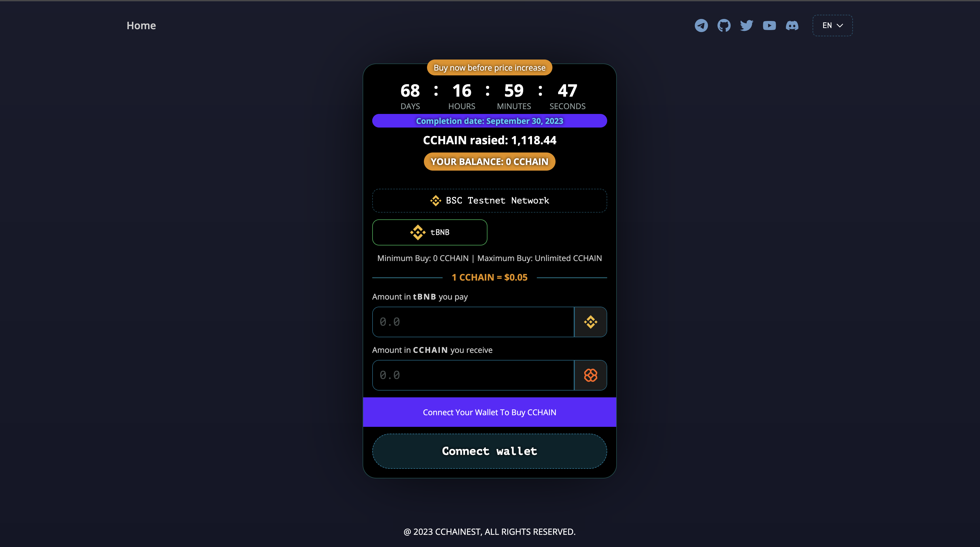Select the tBNB payment token dropdown
Screen dimensions: 980x547
tap(429, 232)
